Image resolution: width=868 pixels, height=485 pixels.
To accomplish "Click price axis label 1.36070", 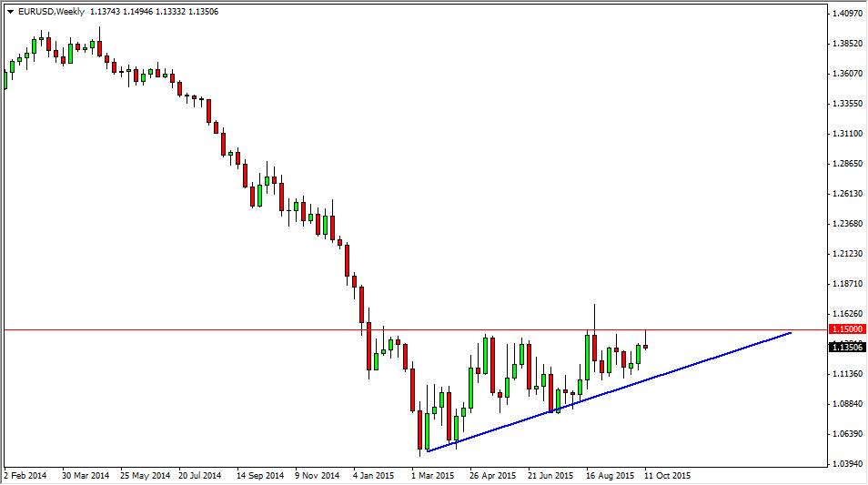I will click(x=847, y=73).
